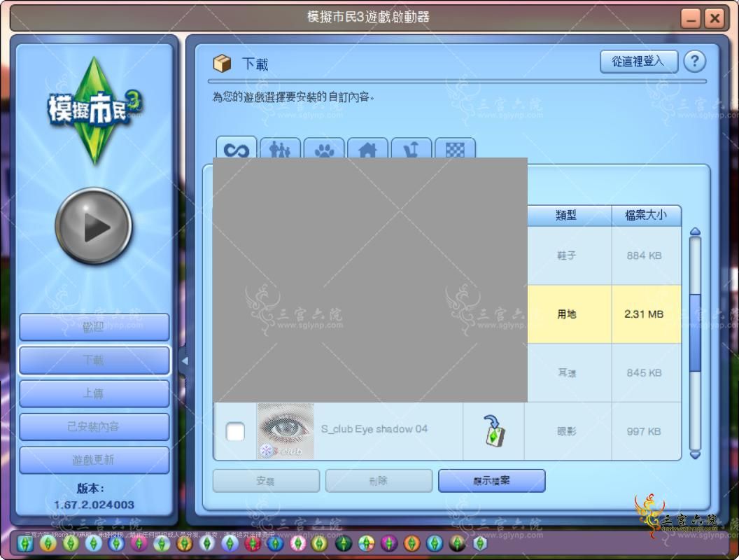Switch to the paw print pets tab
Viewport: 739px width, 560px height.
pos(324,148)
